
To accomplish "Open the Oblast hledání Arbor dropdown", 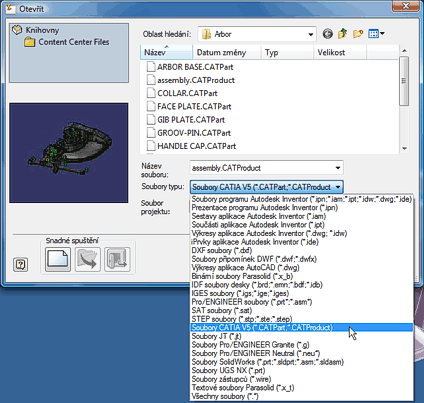I will (257, 34).
